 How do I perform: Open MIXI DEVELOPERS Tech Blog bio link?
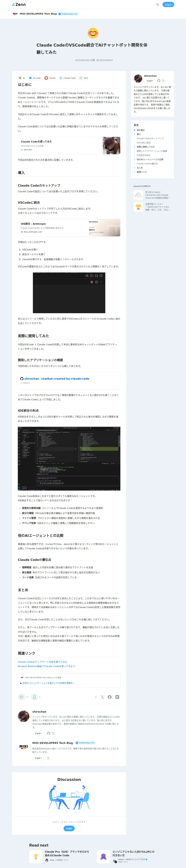(x=53, y=743)
